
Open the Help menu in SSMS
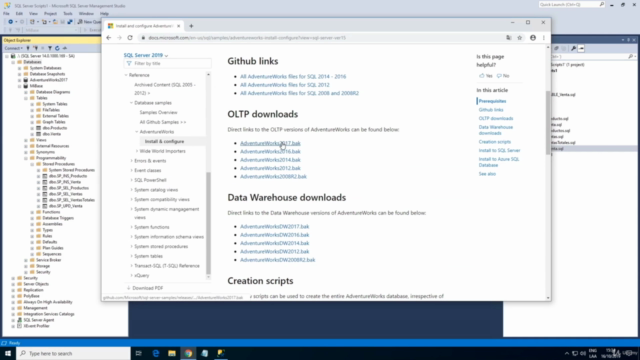(x=104, y=13)
